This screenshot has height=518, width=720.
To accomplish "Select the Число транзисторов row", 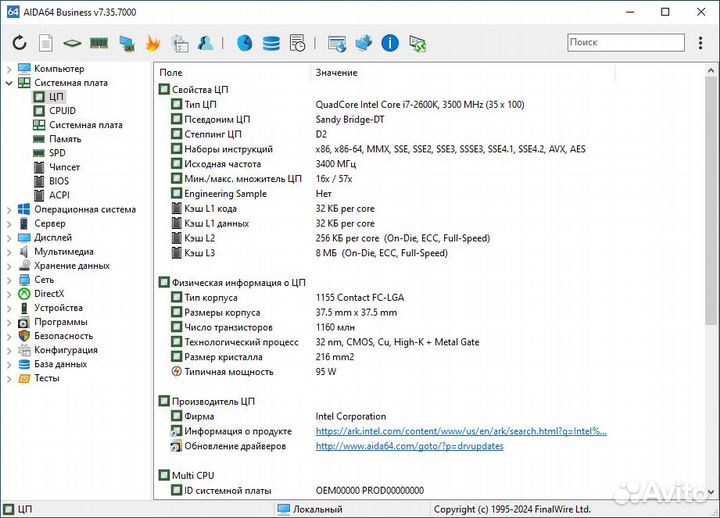I will pos(263,327).
